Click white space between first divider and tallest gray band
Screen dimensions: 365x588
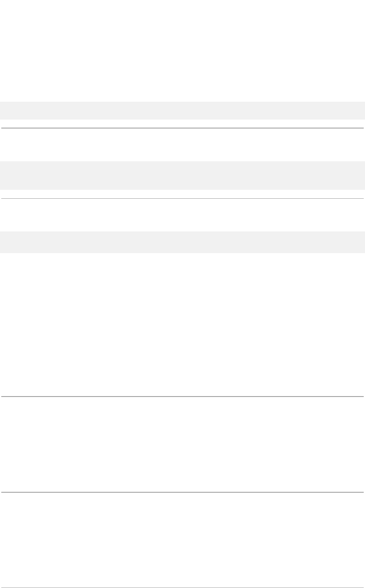[182, 145]
